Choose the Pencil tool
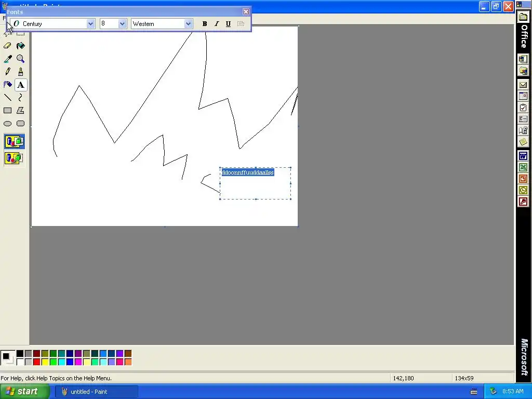The height and width of the screenshot is (399, 532). [x=7, y=72]
